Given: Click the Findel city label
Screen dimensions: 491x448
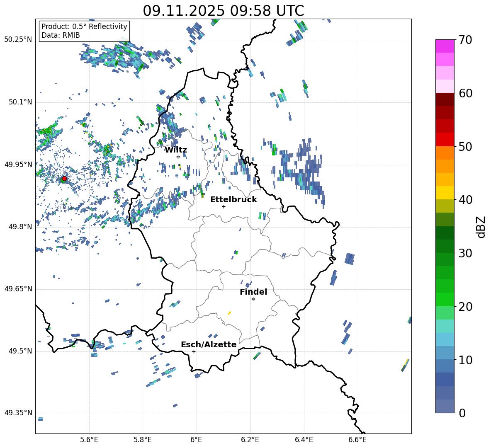Looking at the screenshot, I should 253,292.
